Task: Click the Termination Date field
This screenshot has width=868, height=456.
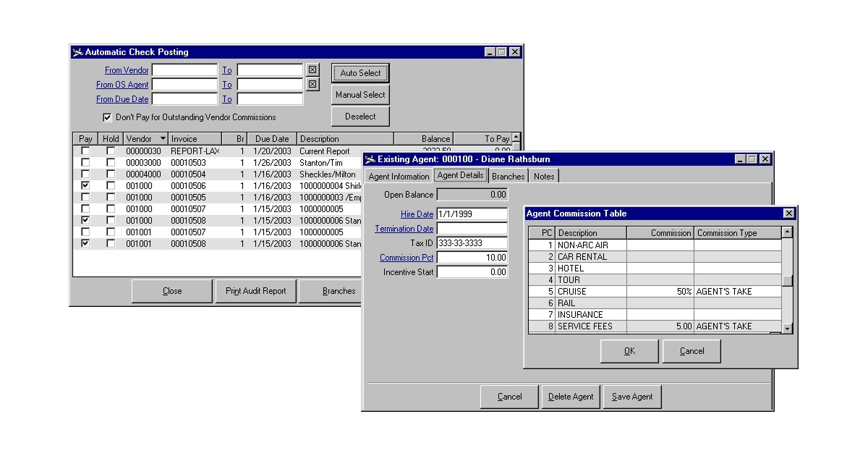Action: click(472, 229)
